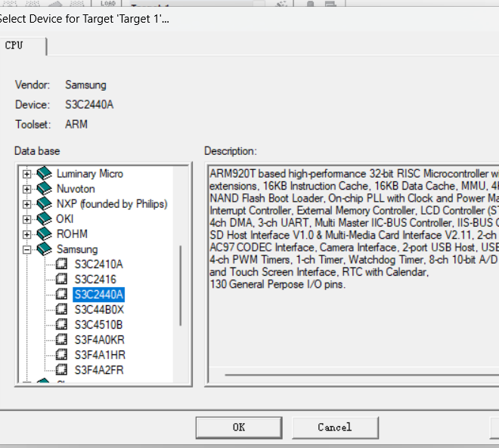Click the Samsung book icon

click(45, 249)
